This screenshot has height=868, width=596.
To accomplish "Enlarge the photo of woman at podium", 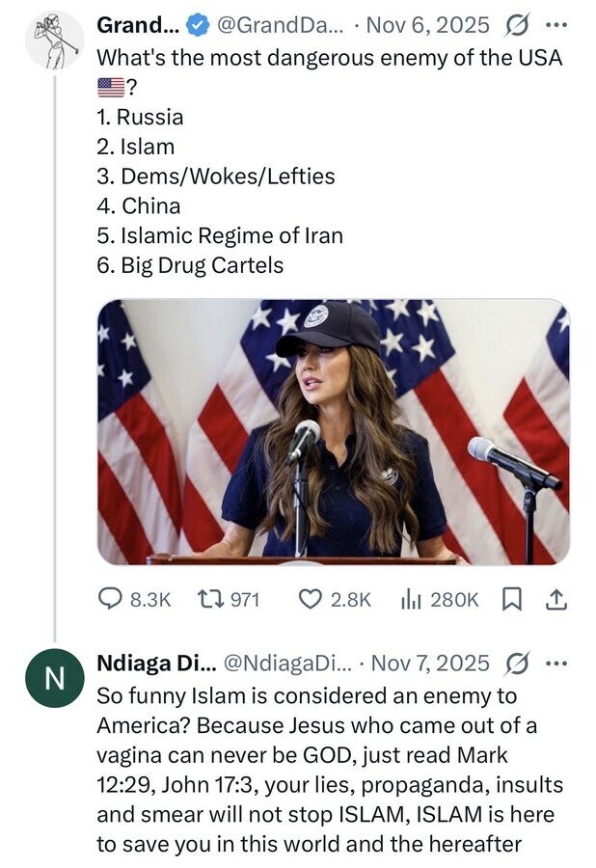I will (x=333, y=431).
